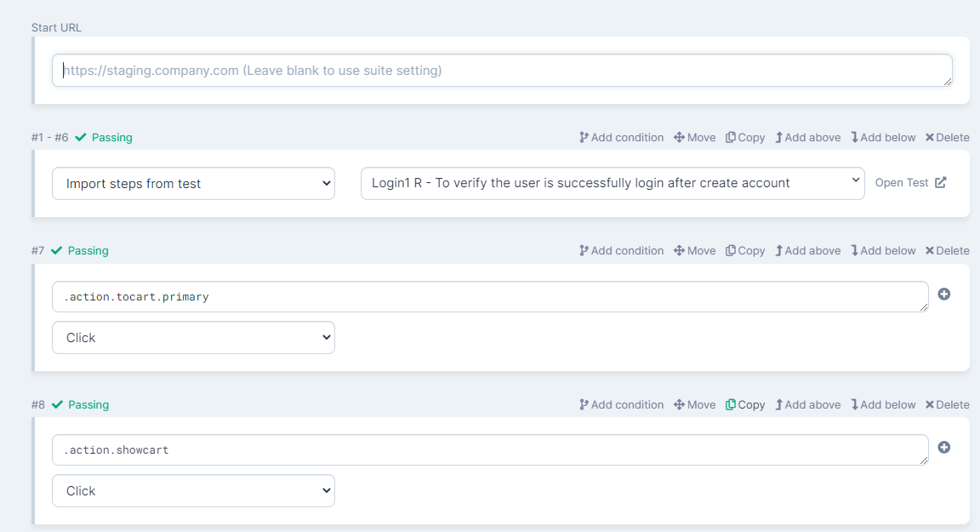Open the Click action dropdown for step #8
Viewport: 980px width, 532px height.
[193, 491]
